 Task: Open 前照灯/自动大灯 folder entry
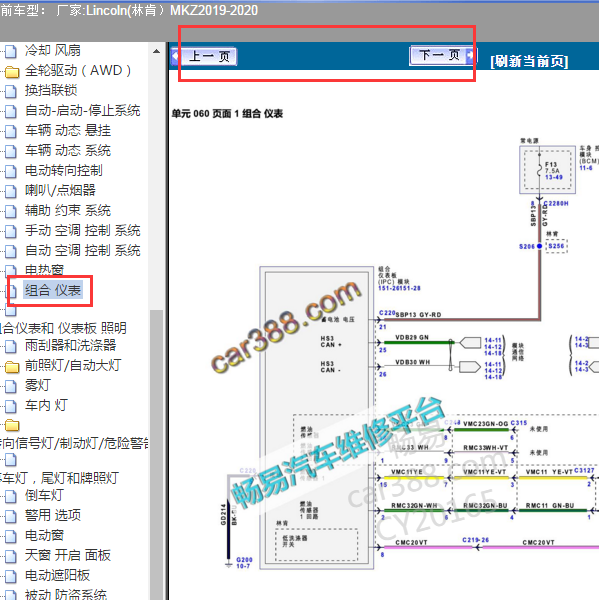tap(73, 365)
